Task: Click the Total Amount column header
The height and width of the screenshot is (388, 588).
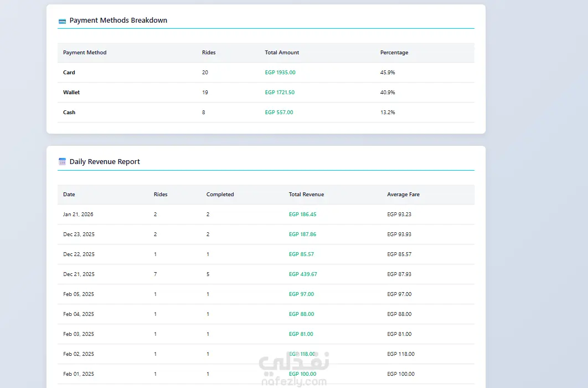Action: click(282, 53)
